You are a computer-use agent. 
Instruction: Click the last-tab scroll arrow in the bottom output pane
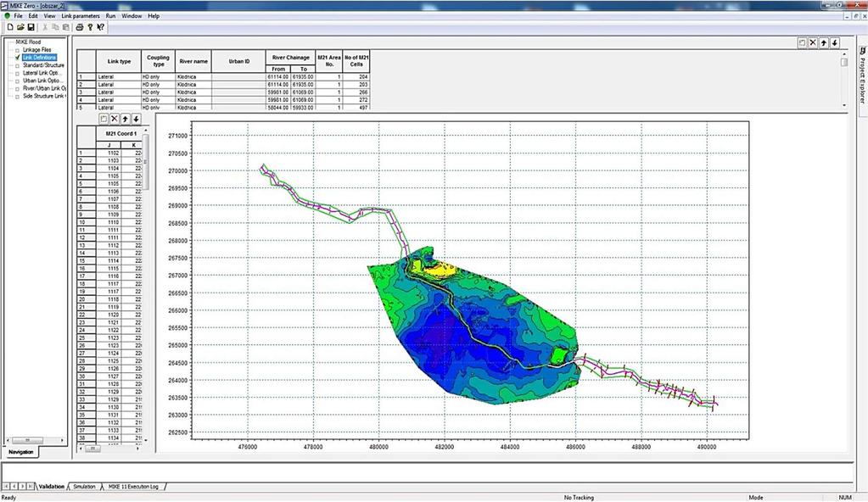(x=30, y=487)
